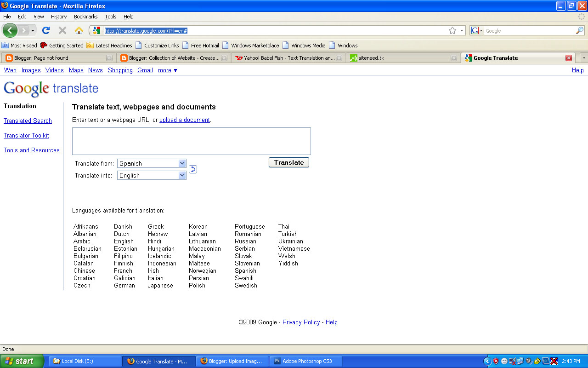Open the address bar URL history dropdown
Screen dimensions: 588x368
(462, 30)
